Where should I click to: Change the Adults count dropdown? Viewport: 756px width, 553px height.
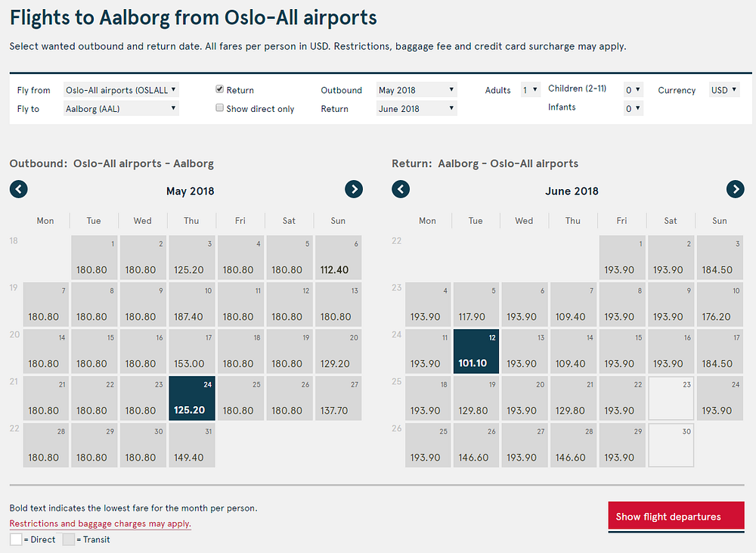[531, 90]
